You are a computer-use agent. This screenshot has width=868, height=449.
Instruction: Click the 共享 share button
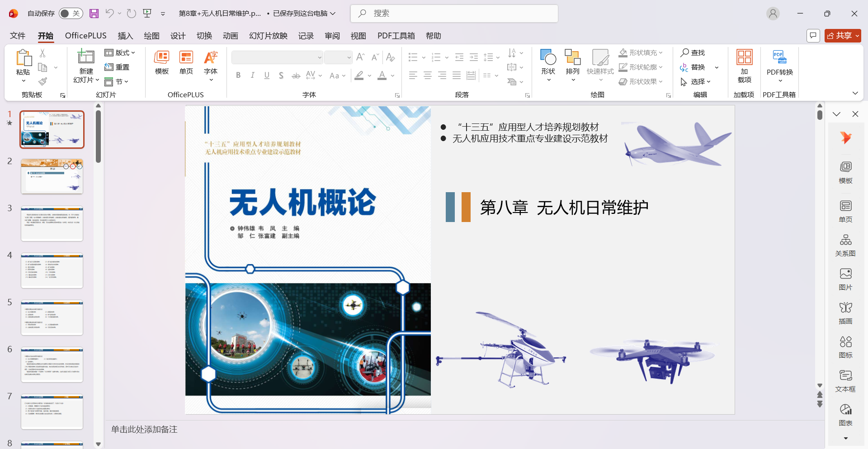843,35
